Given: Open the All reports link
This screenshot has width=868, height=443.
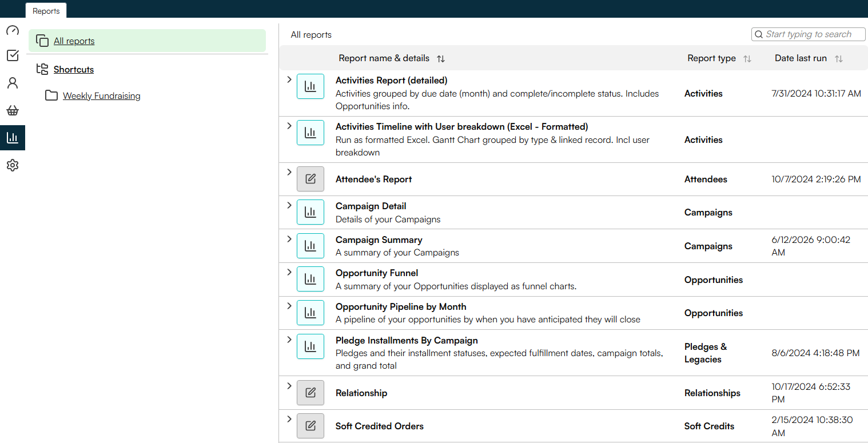Looking at the screenshot, I should [74, 41].
